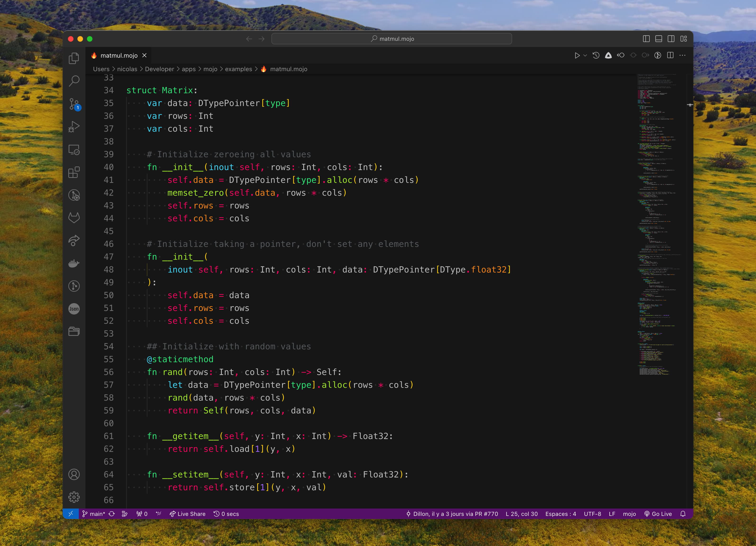Open the file history timeline icon
Screen dimensions: 756x546
pyautogui.click(x=596, y=56)
